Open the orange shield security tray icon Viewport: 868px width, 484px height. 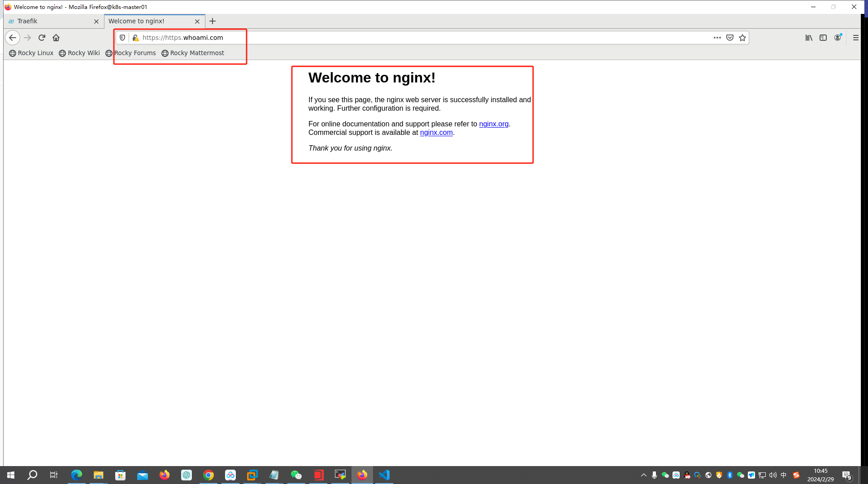pyautogui.click(x=719, y=475)
